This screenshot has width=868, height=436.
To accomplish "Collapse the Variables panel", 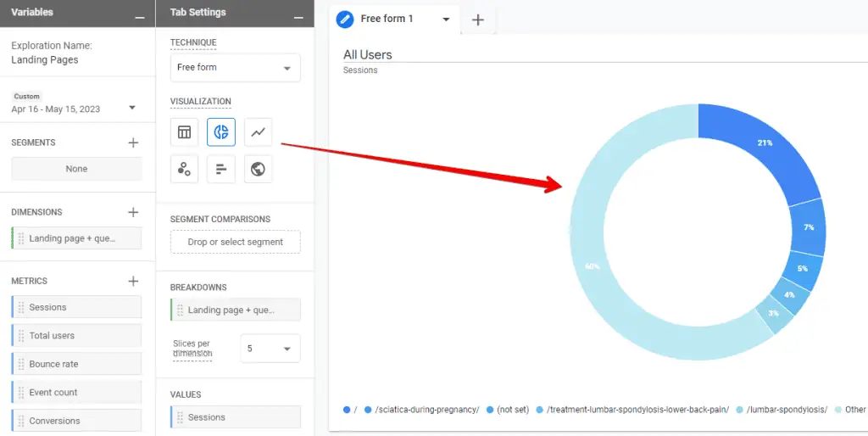I will (139, 17).
